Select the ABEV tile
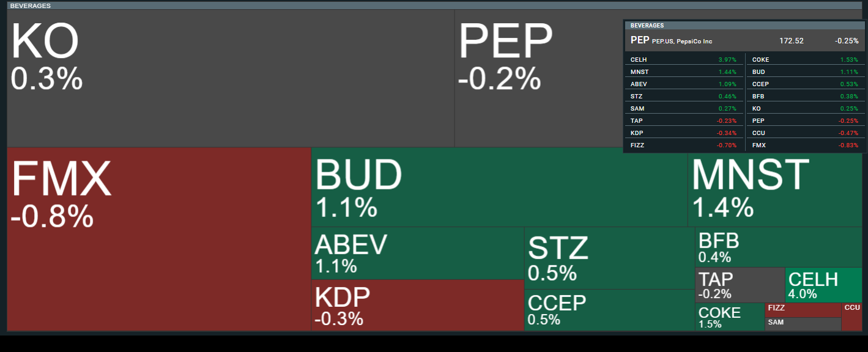 click(x=418, y=254)
